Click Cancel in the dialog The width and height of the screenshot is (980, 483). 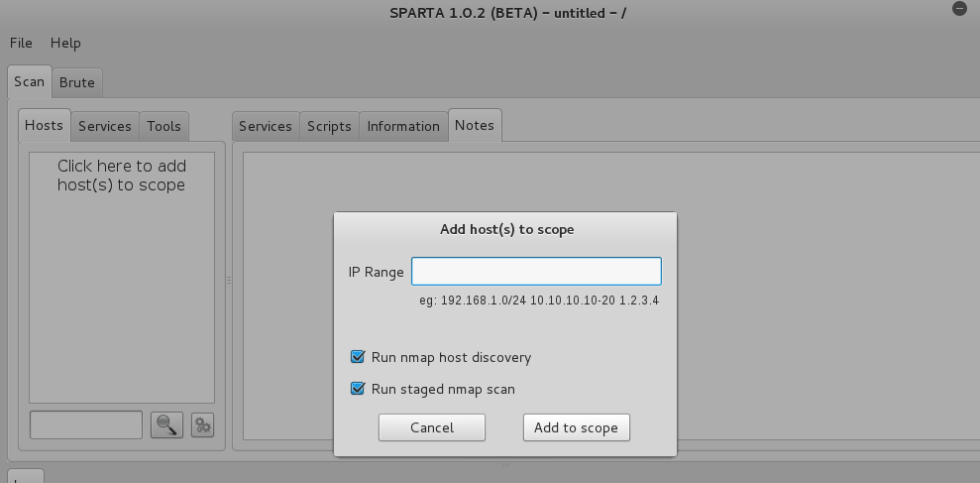(432, 427)
